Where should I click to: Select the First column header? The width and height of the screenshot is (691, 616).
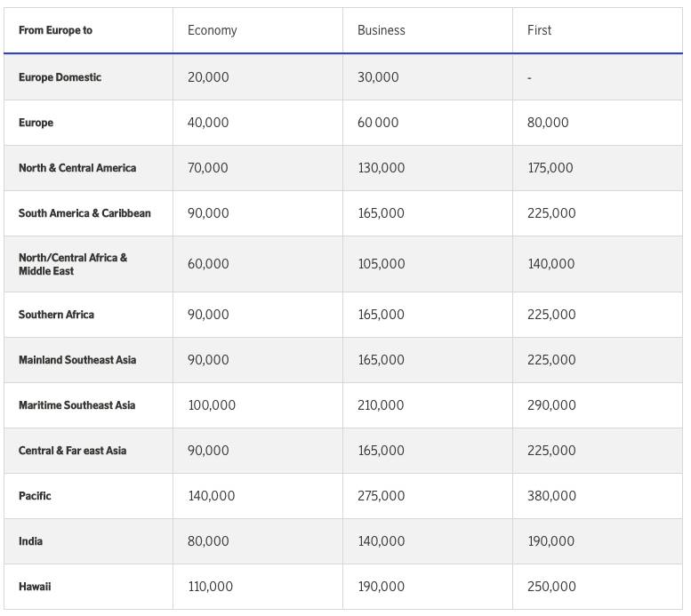[539, 30]
